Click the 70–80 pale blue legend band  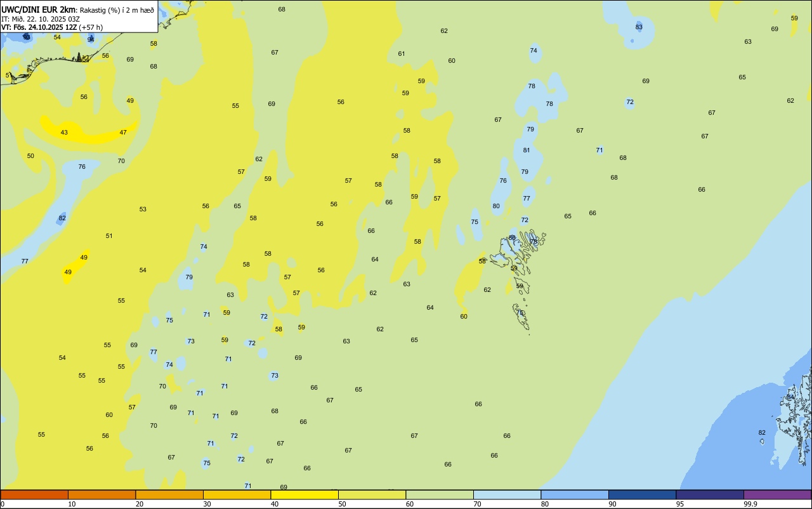(507, 494)
